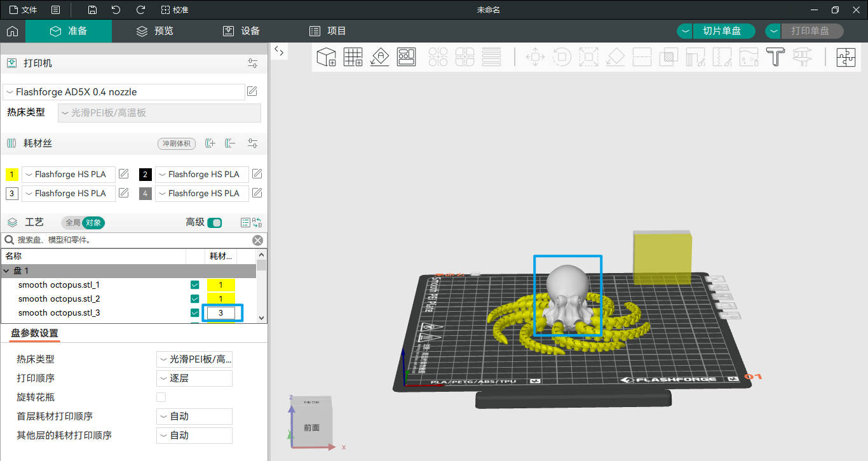Select the Scale tool in viewport toolbar
The image size is (868, 461).
589,57
